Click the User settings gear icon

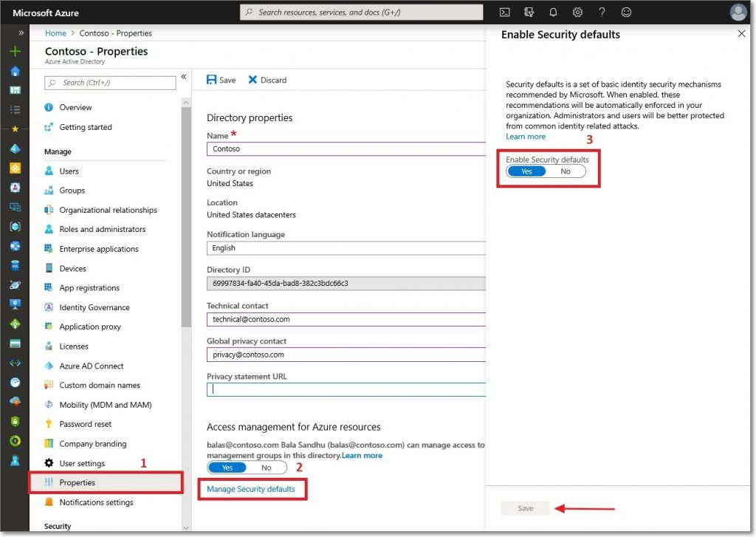click(x=49, y=463)
